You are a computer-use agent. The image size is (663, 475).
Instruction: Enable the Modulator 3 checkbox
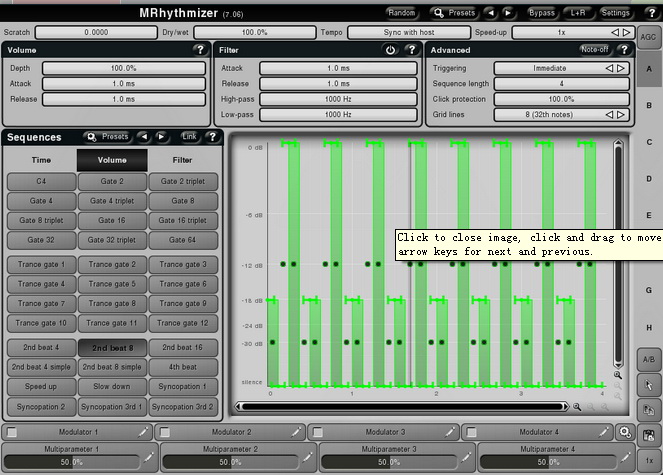(x=317, y=431)
